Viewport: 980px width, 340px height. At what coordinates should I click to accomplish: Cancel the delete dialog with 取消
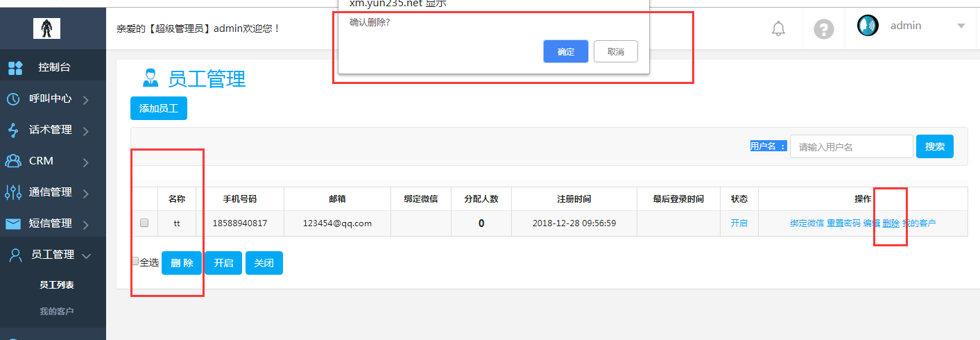pos(615,51)
